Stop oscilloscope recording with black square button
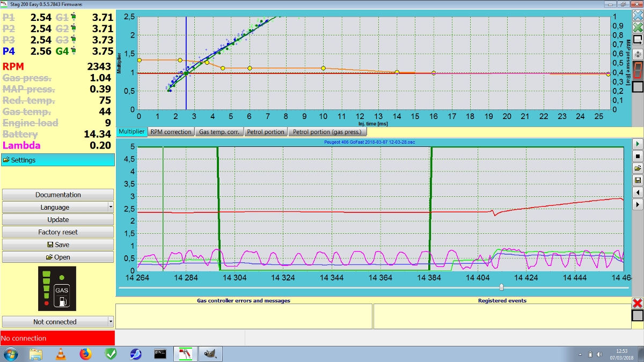This screenshot has width=644, height=362. point(638,156)
